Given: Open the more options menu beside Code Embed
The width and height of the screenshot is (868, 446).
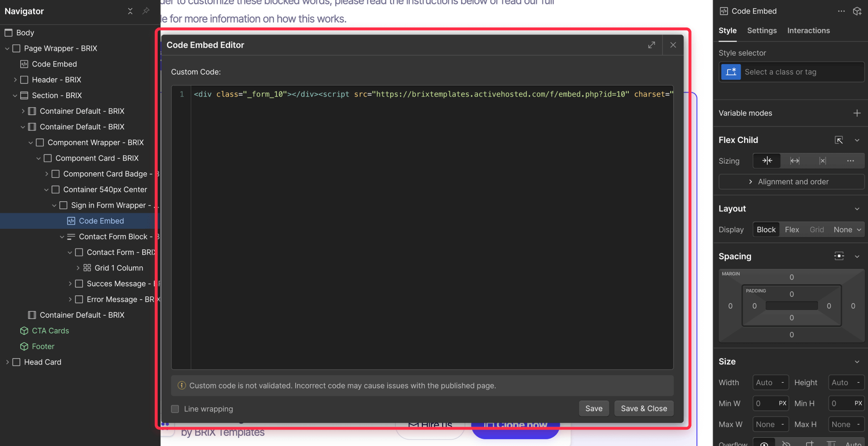Looking at the screenshot, I should click(x=841, y=11).
